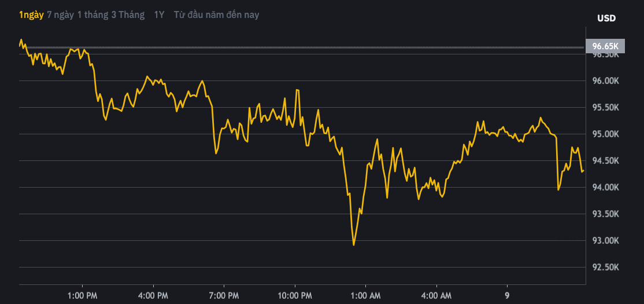Screen dimensions: 644x304
Task: Click the USD currency label
Action: 606,18
